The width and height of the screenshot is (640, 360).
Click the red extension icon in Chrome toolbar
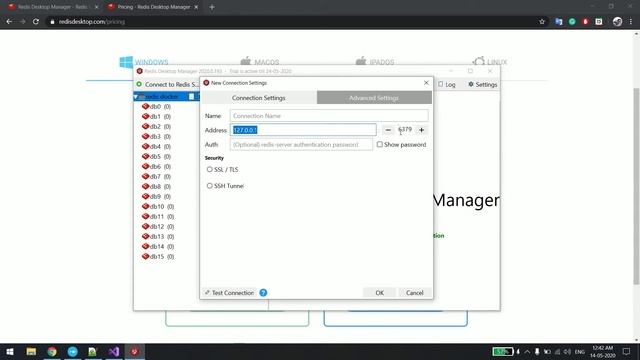[x=585, y=22]
